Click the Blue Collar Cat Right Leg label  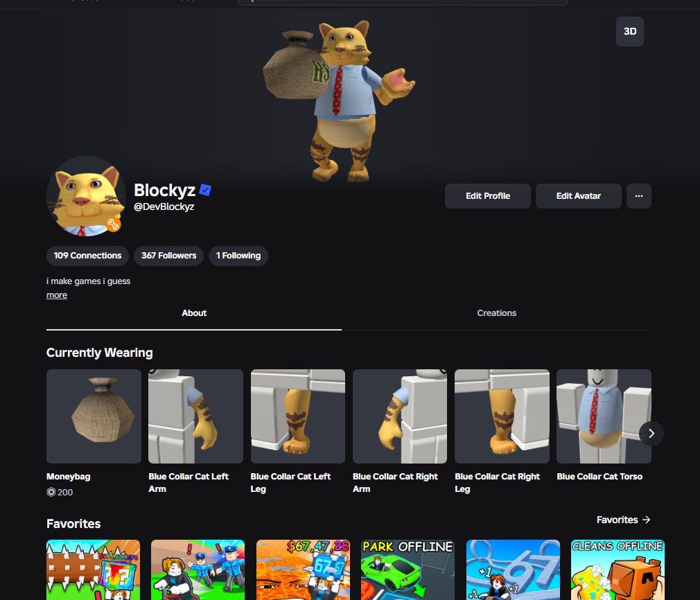coord(498,483)
